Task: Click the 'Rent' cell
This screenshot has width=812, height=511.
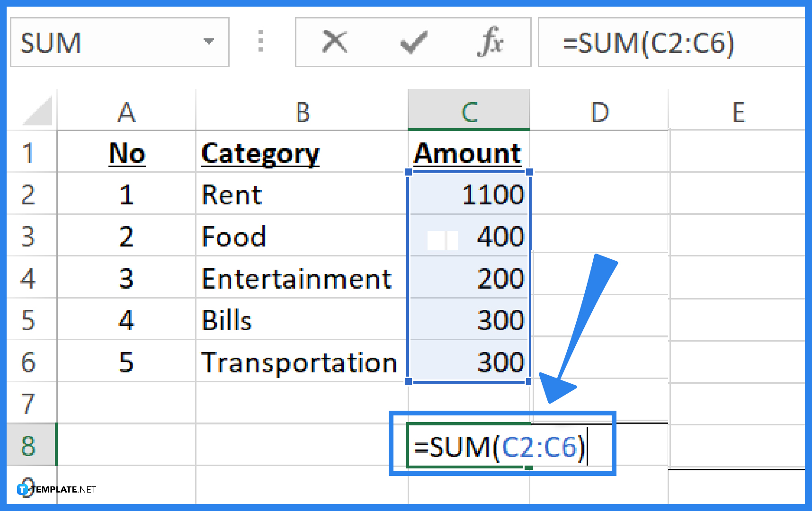Action: click(302, 194)
